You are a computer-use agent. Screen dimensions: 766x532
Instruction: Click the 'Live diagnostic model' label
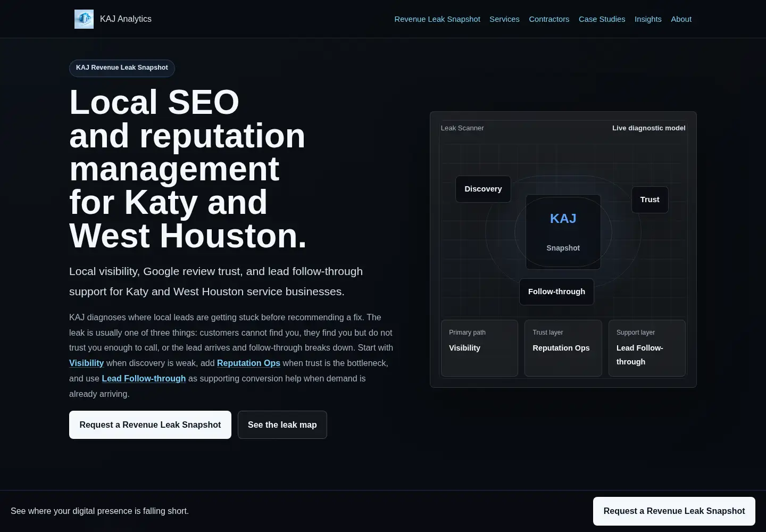coord(648,128)
